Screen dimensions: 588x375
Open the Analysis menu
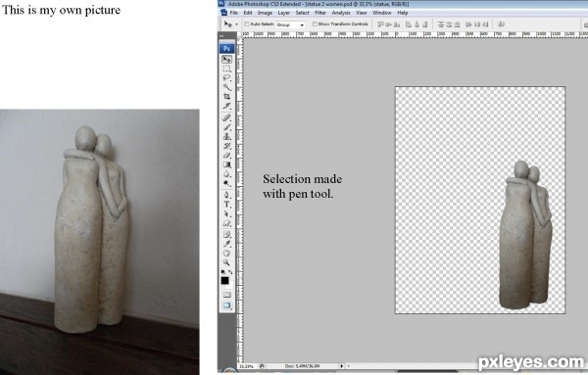(x=341, y=13)
